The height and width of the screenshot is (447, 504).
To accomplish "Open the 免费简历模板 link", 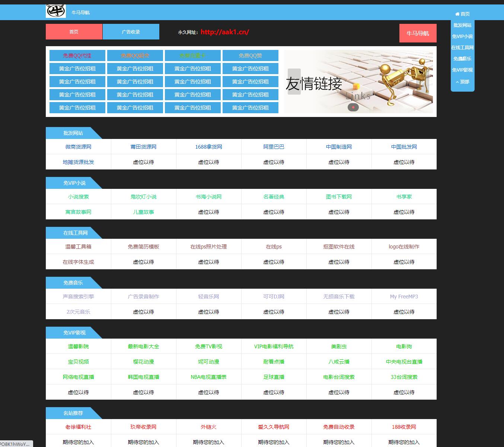I will [x=143, y=247].
